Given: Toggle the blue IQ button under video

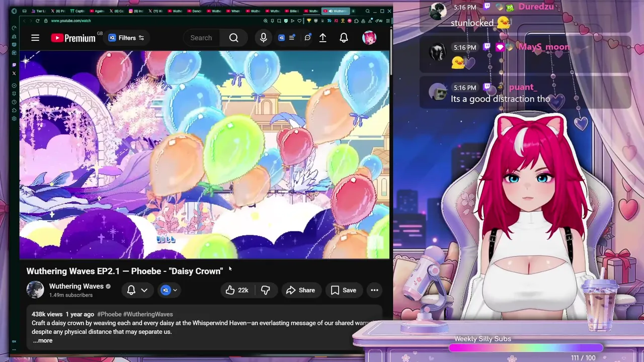Looking at the screenshot, I should tap(166, 290).
